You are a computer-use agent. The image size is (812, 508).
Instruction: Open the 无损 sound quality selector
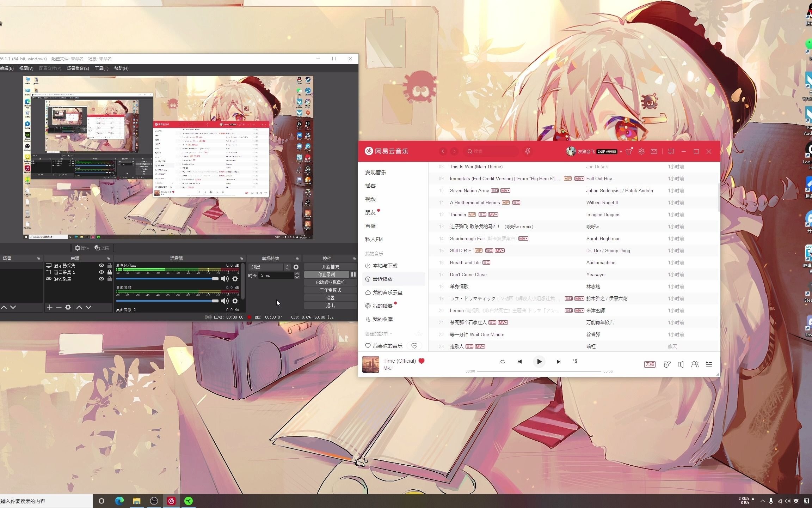pos(650,364)
